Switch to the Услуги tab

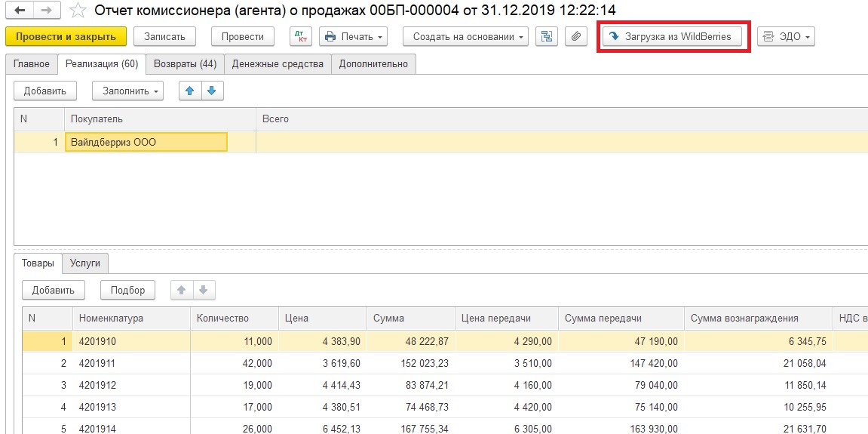tap(85, 263)
